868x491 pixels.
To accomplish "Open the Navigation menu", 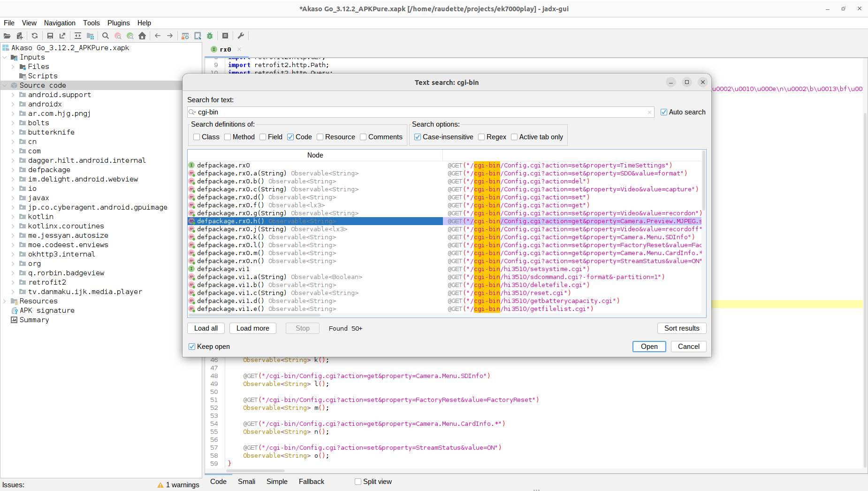I will click(x=60, y=23).
